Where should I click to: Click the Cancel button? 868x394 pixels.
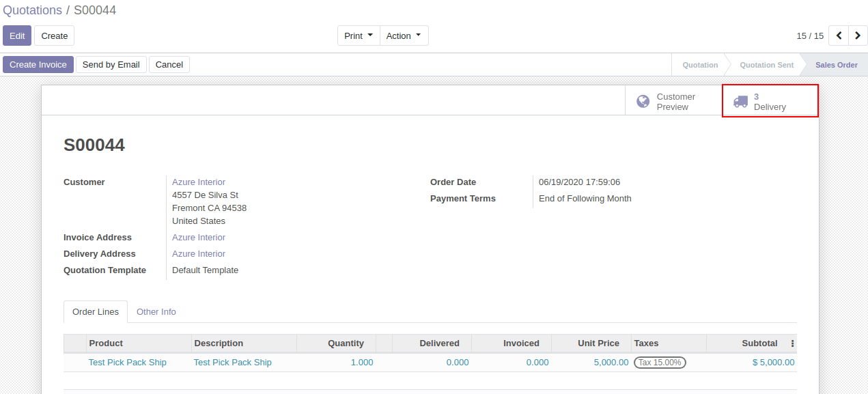169,64
